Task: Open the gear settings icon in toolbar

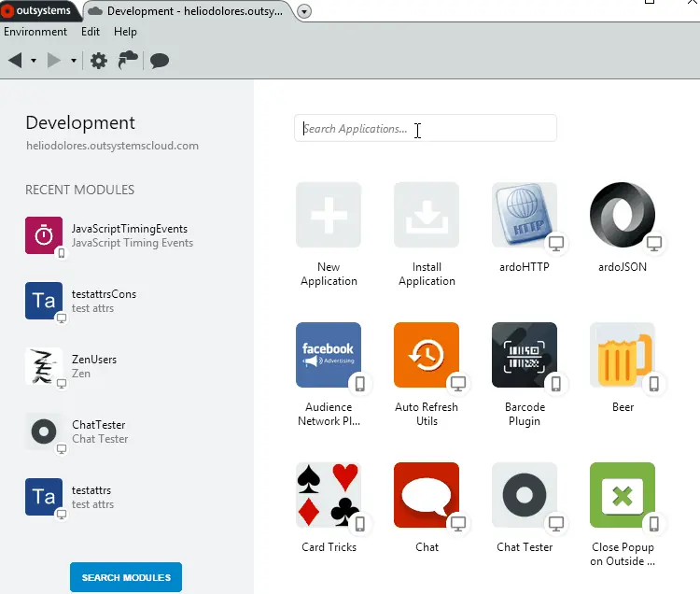Action: pyautogui.click(x=99, y=61)
